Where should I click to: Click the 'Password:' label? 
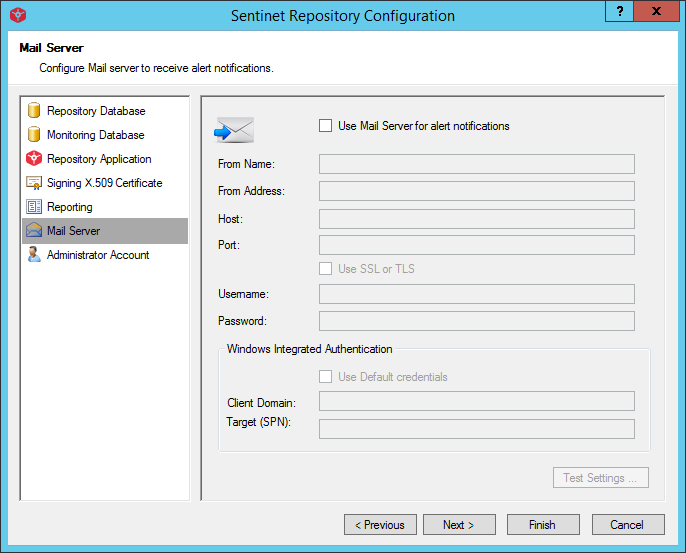(x=242, y=321)
